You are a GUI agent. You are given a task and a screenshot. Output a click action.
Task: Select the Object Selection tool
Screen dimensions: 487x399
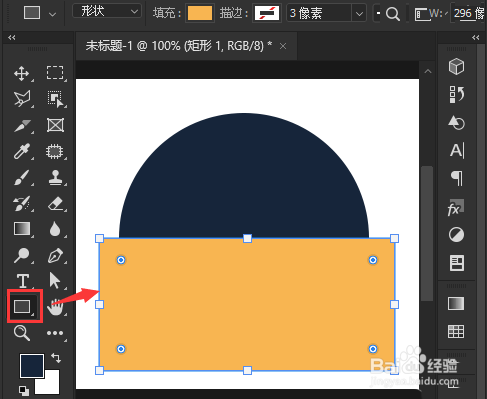pos(55,99)
